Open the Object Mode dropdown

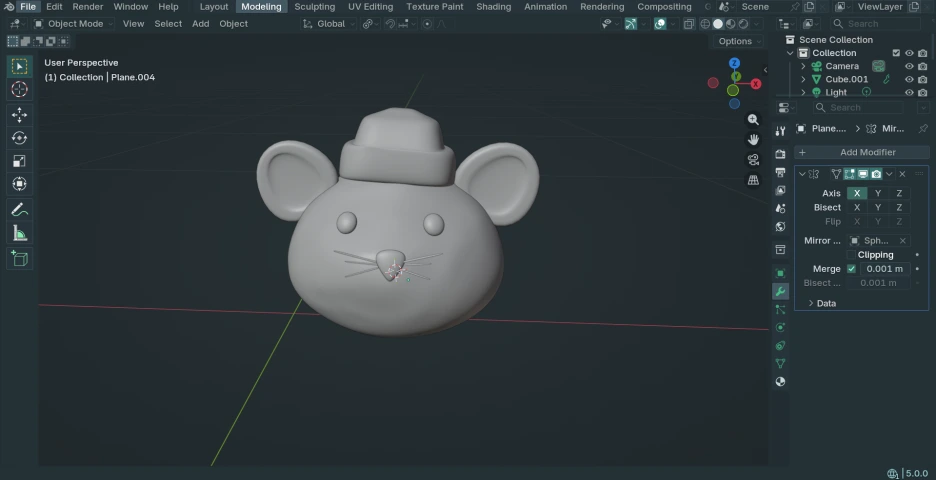76,24
